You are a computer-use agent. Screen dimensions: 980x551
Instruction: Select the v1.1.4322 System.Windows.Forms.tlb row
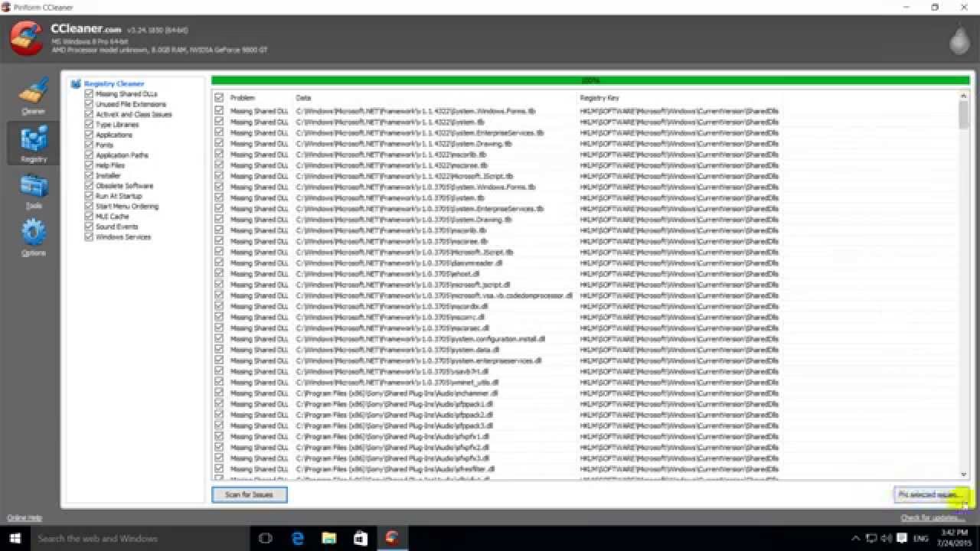[586, 111]
